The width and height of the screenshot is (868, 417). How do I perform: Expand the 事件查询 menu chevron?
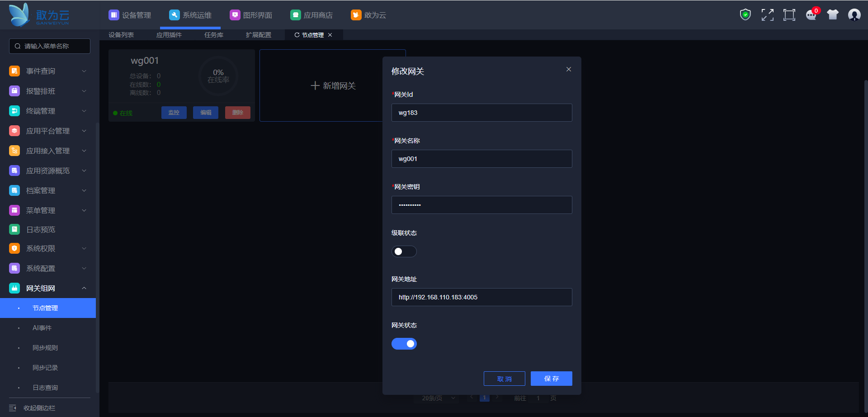click(x=84, y=71)
